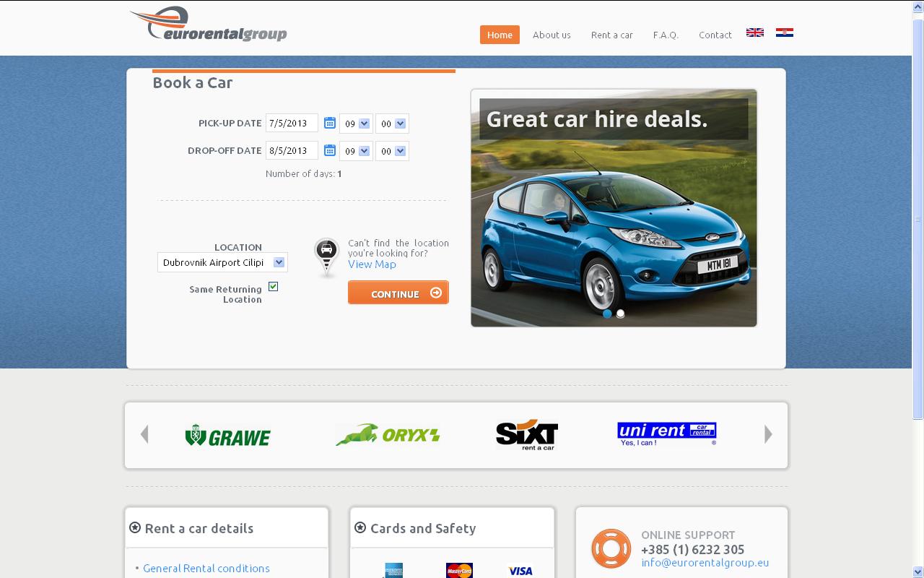
Task: Select second slide dot of car banner
Action: click(620, 314)
